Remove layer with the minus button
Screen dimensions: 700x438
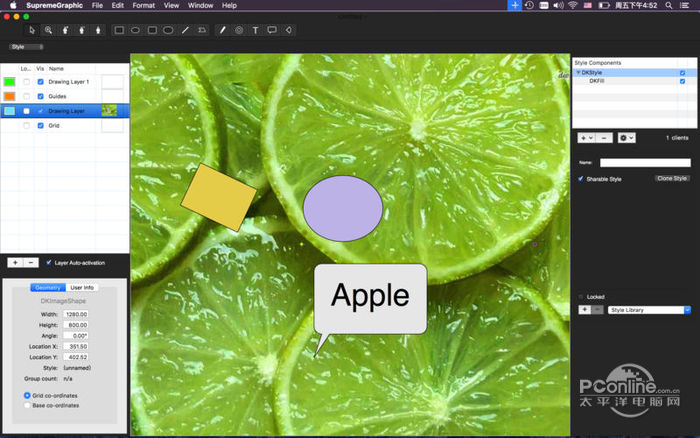30,262
